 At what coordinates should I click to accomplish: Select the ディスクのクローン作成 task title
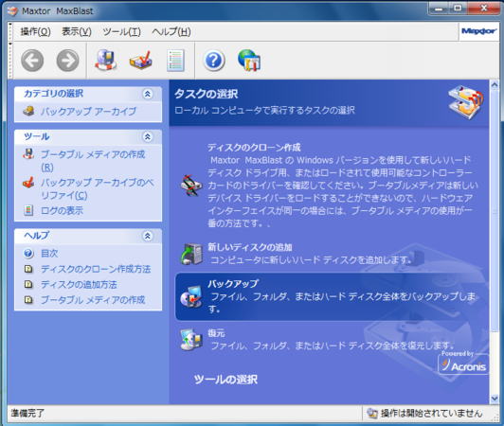[x=254, y=148]
